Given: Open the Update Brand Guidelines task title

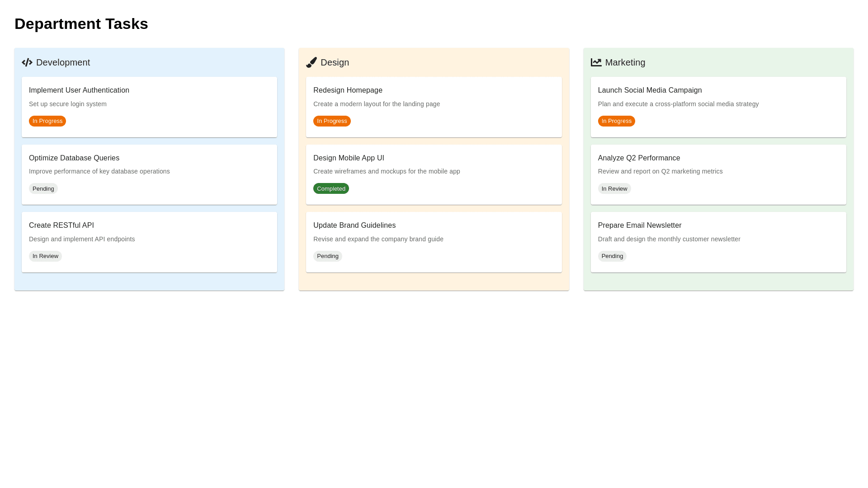Looking at the screenshot, I should point(354,225).
